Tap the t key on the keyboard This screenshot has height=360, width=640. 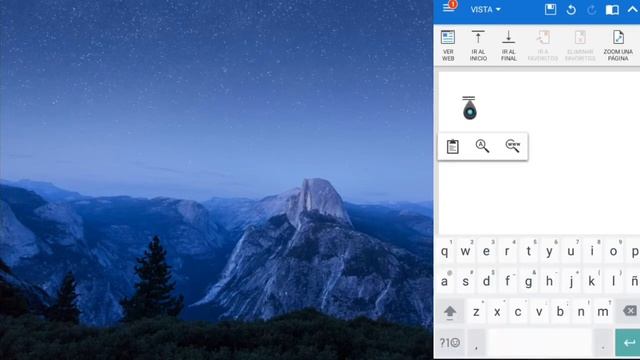point(529,251)
